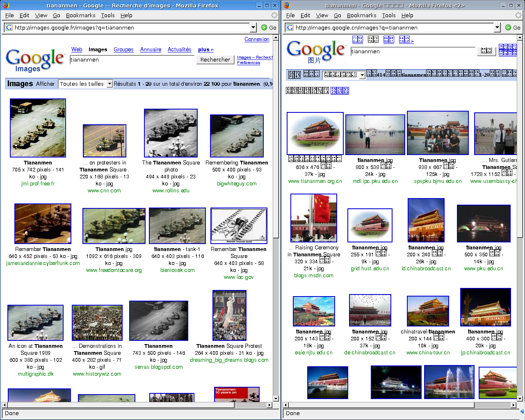The height and width of the screenshot is (420, 525).
Task: Click search field in right Google page
Action: tap(413, 51)
